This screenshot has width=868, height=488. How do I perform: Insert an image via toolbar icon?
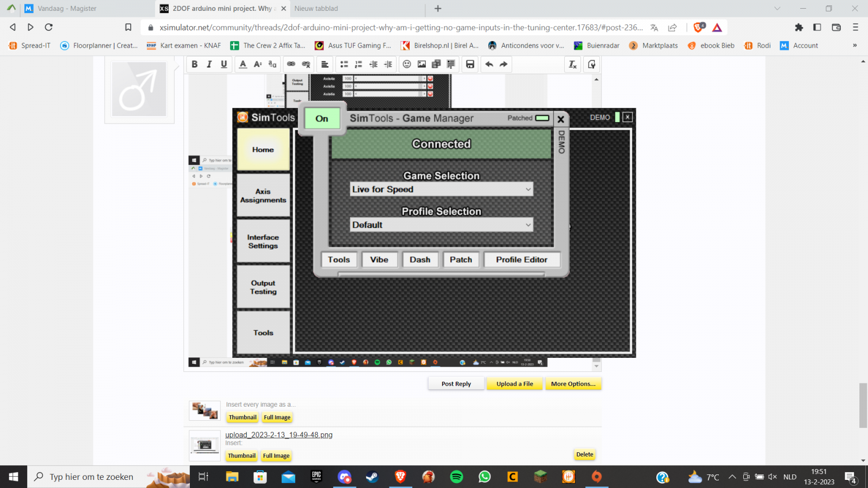tap(422, 65)
